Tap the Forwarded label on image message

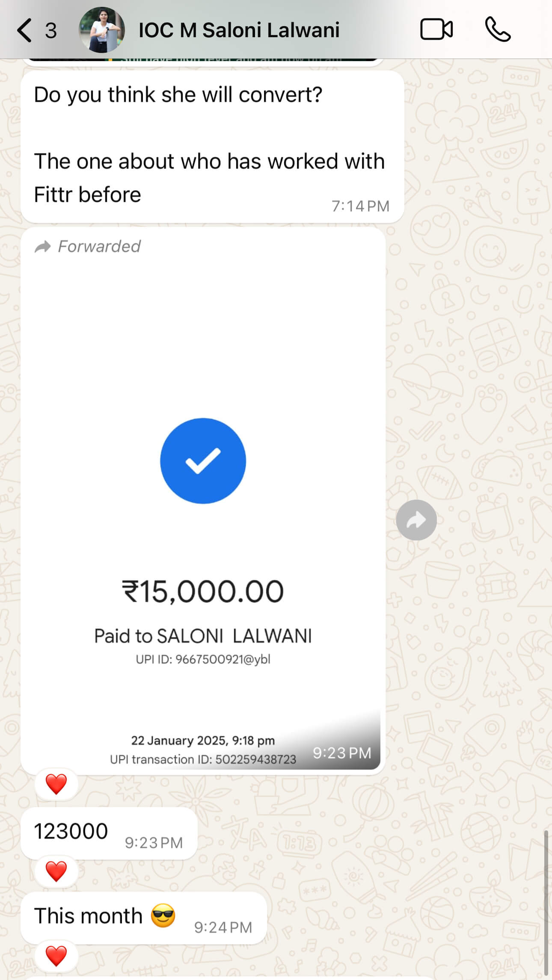(88, 246)
